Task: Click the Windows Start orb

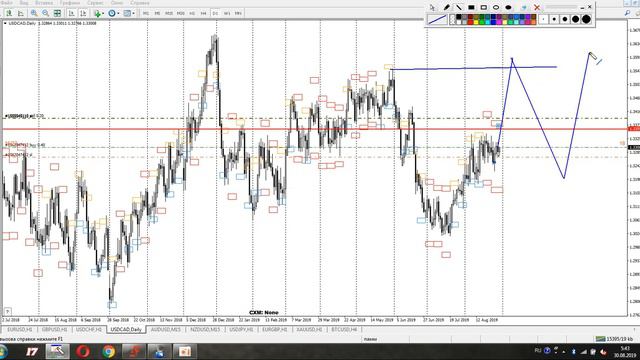Action: [x=2, y=352]
